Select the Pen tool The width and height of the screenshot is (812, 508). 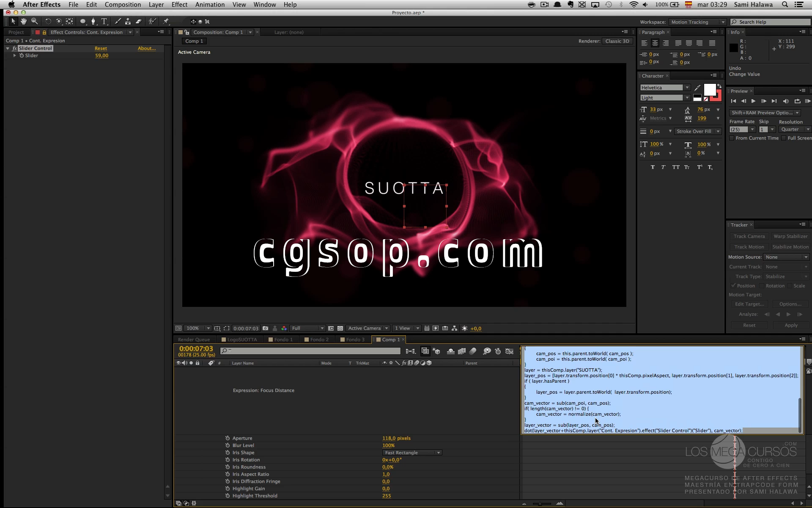point(93,21)
